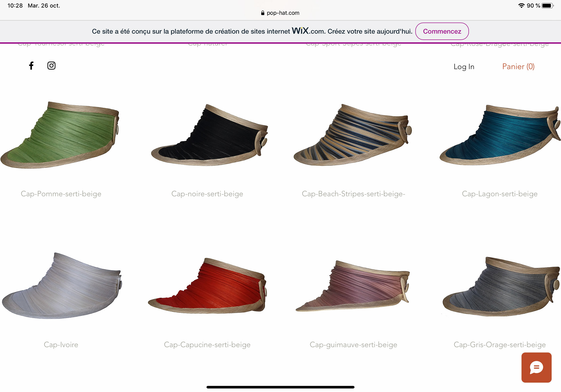Open the Facebook page icon
This screenshot has width=561, height=392.
(31, 65)
